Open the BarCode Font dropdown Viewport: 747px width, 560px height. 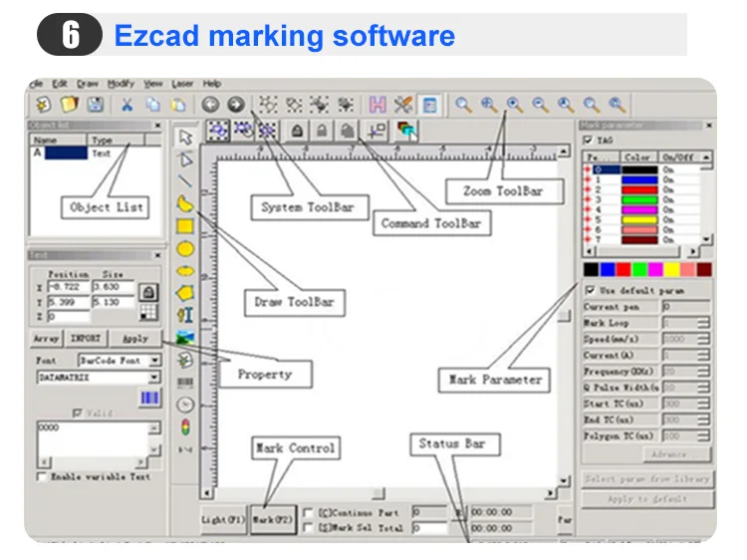[x=154, y=360]
